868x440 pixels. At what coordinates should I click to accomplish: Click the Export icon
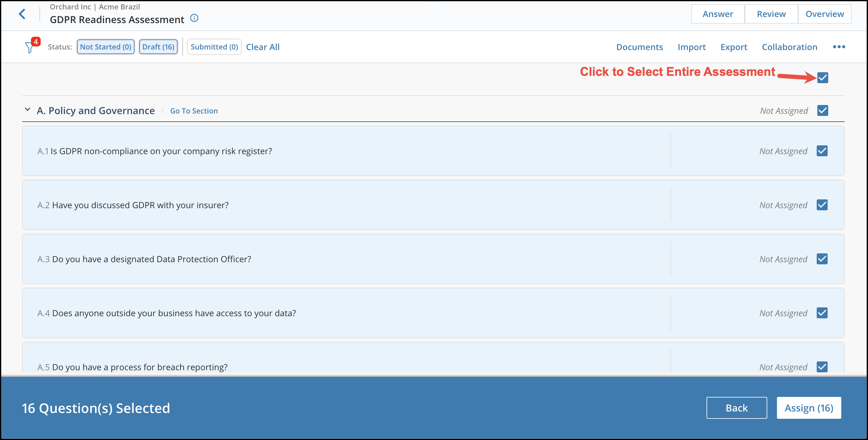pyautogui.click(x=734, y=47)
